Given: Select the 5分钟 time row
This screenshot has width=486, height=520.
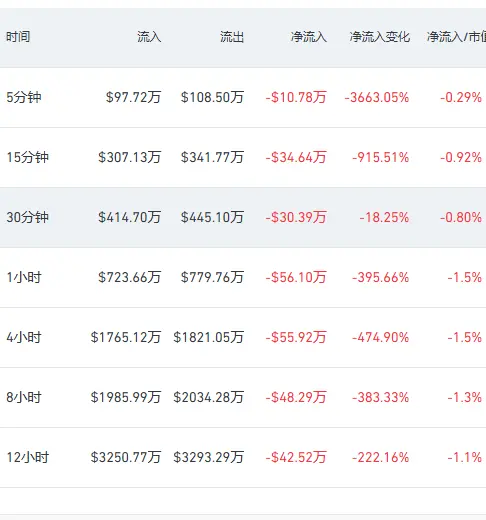Looking at the screenshot, I should click(x=243, y=97).
